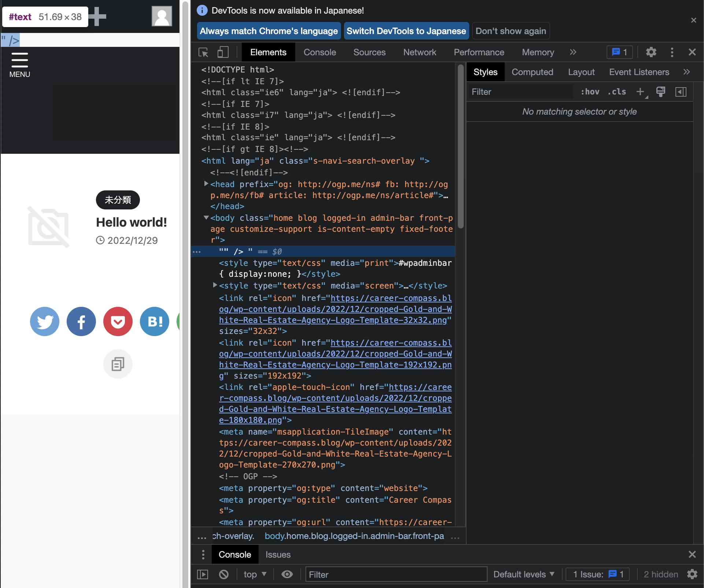Toggle the :hov element state pane

(590, 92)
